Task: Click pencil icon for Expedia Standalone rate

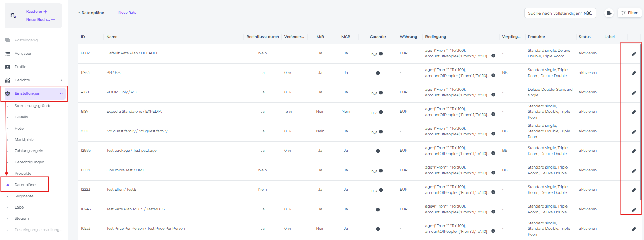Action: click(x=634, y=112)
